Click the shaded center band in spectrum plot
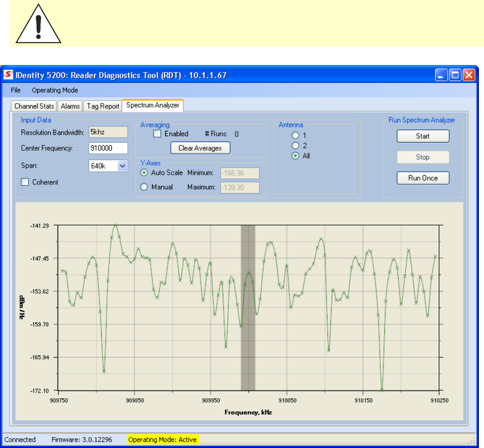 [x=248, y=308]
